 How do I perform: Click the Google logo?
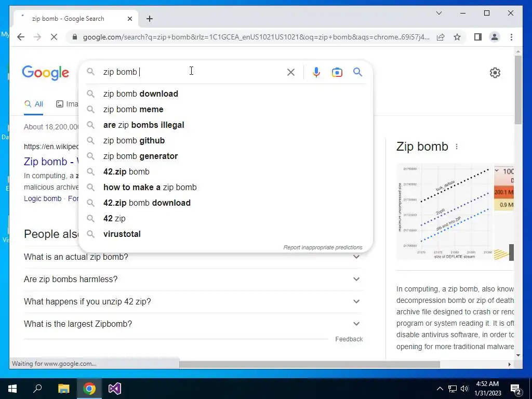click(x=46, y=73)
